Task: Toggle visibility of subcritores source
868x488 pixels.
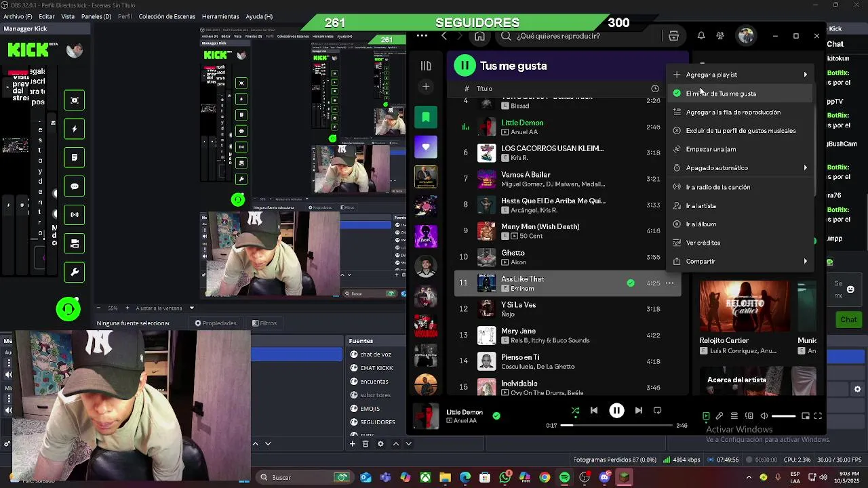Action: point(354,395)
